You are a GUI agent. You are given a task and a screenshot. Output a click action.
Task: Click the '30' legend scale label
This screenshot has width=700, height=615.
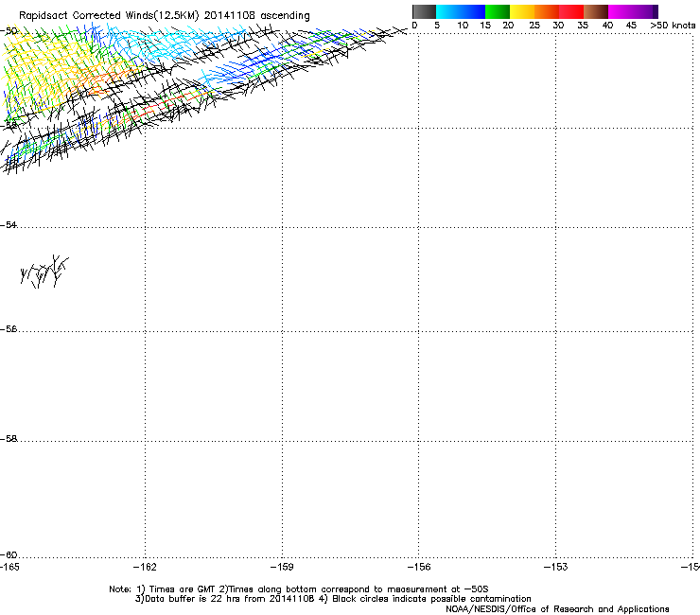558,26
